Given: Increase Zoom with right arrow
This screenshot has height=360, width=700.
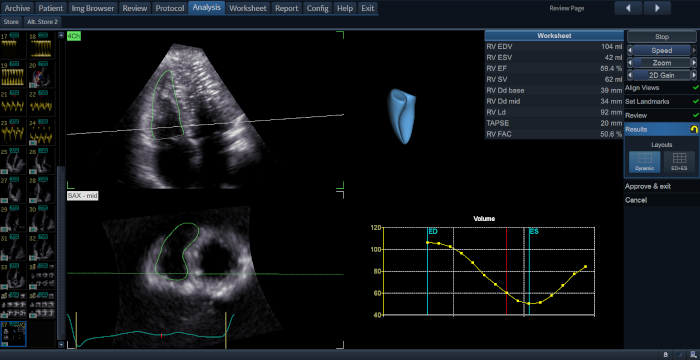Looking at the screenshot, I should pyautogui.click(x=694, y=63).
